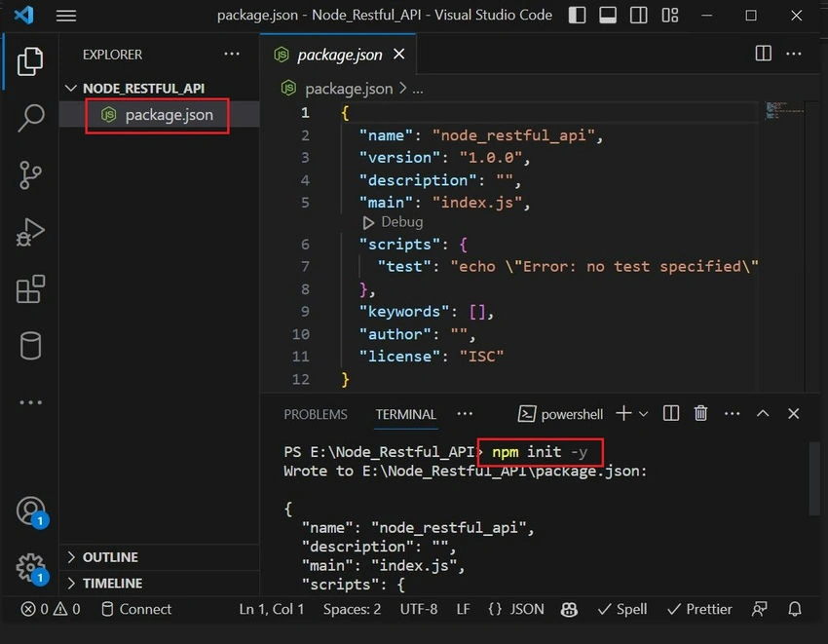Toggle the Spell checker status item
This screenshot has height=644, width=828.
[622, 609]
